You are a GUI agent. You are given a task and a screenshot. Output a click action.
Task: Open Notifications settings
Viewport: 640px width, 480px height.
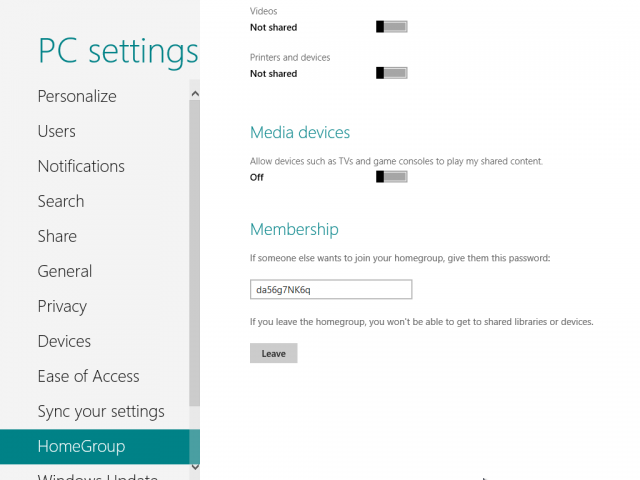(x=81, y=167)
